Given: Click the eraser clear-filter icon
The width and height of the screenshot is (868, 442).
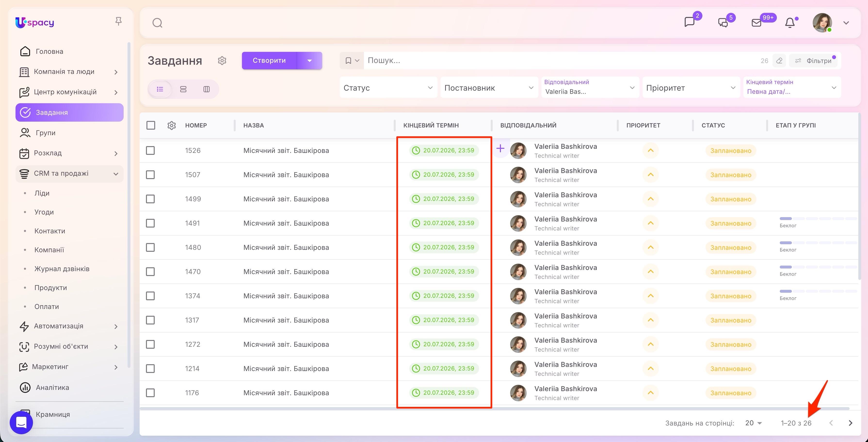Looking at the screenshot, I should click(x=779, y=61).
